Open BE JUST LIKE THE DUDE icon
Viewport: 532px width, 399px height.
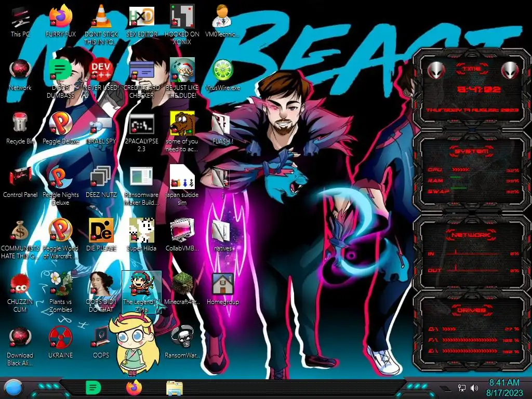[182, 70]
